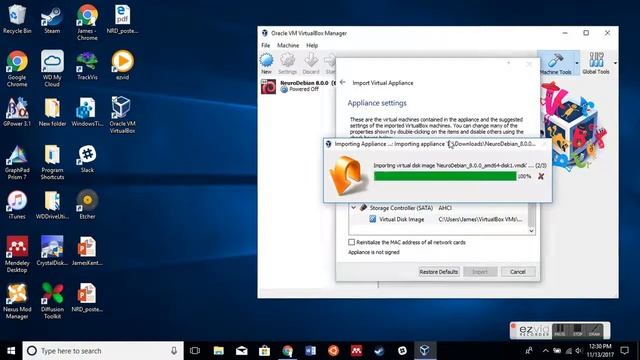640x360 pixels.
Task: Click the taskbar search box
Action: (x=103, y=351)
